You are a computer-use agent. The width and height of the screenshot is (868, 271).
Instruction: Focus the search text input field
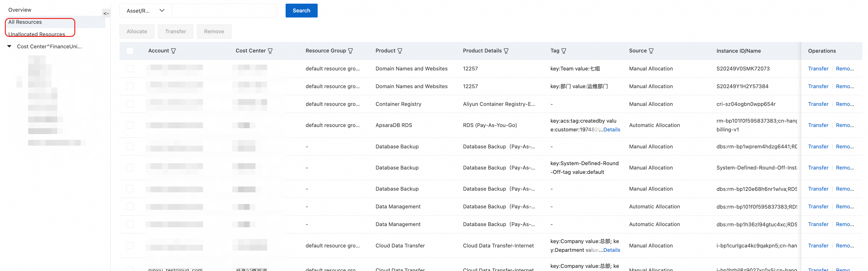pos(224,11)
